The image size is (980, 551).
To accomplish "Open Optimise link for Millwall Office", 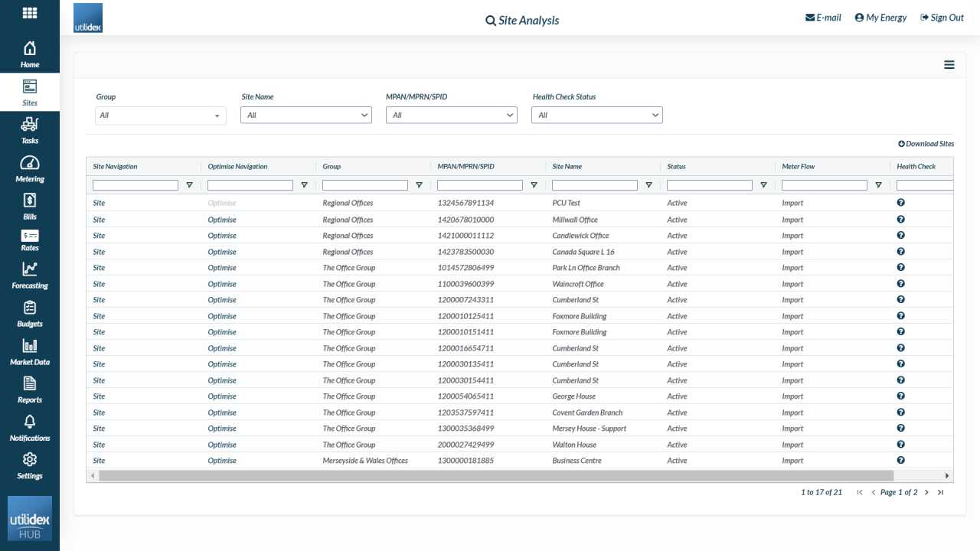I will (222, 220).
